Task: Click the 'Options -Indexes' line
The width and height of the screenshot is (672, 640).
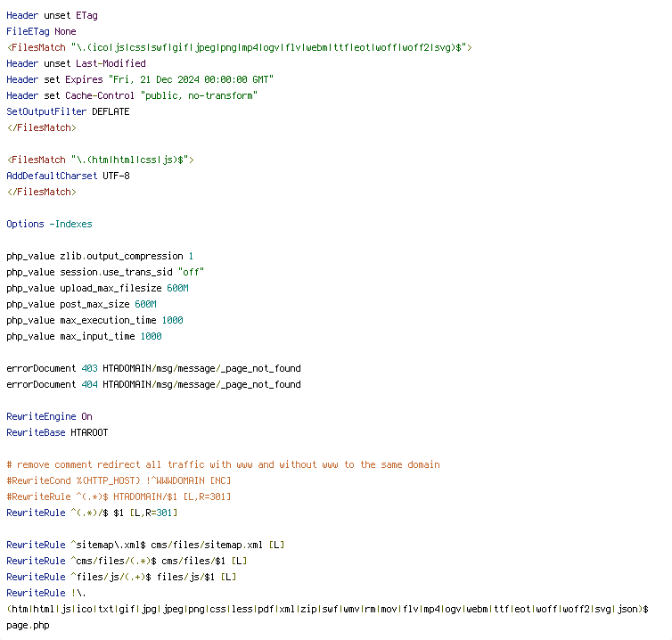Action: click(x=49, y=225)
